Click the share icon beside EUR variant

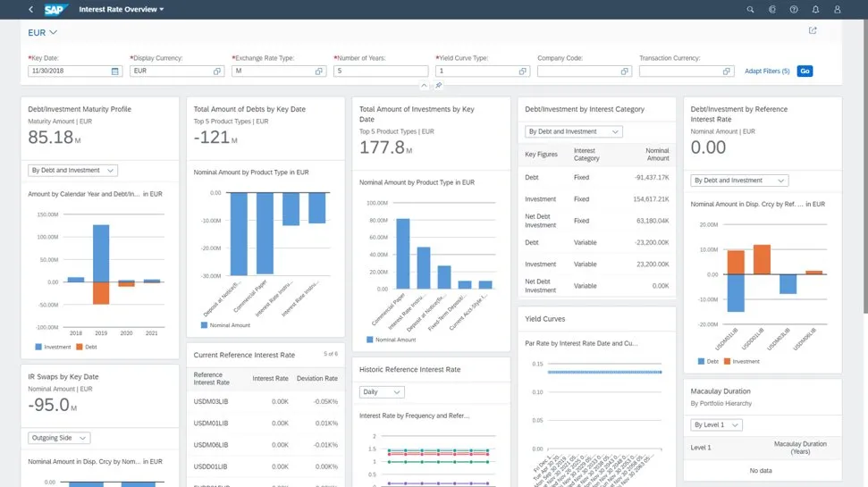(x=813, y=30)
